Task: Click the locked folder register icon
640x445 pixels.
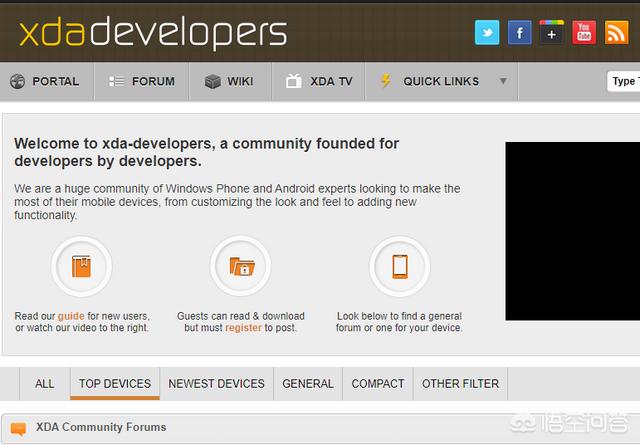Action: pyautogui.click(x=242, y=266)
